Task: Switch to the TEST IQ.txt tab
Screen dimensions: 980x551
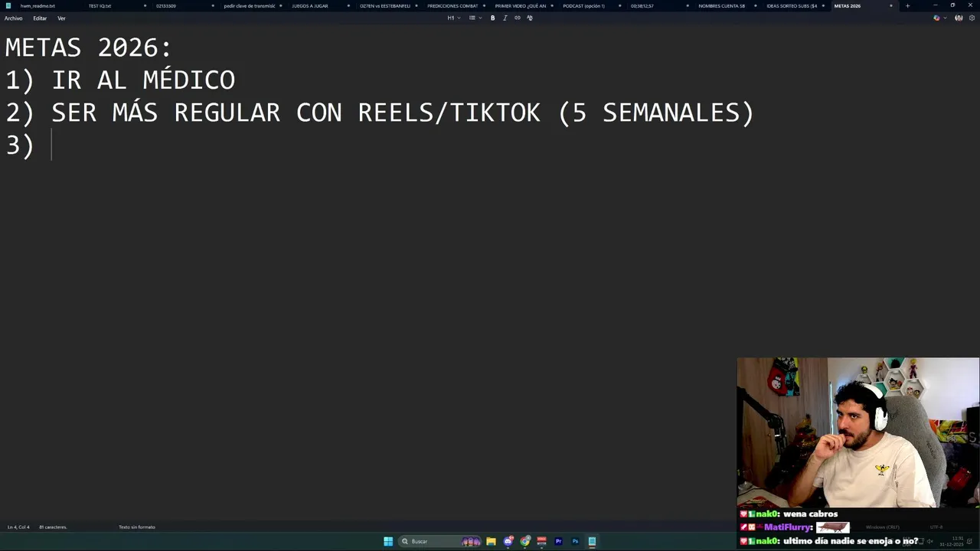Action: [x=100, y=6]
